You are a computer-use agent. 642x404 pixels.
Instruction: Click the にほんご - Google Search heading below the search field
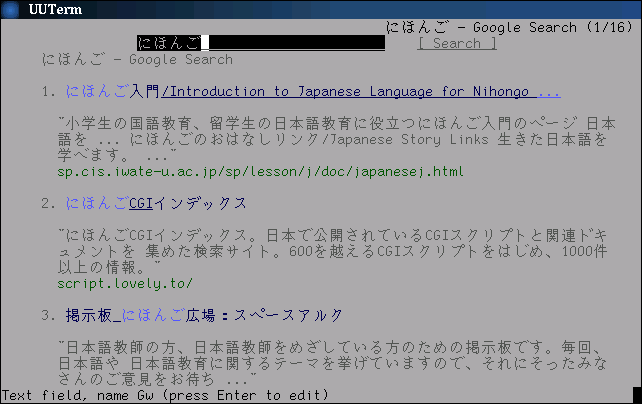(137, 59)
